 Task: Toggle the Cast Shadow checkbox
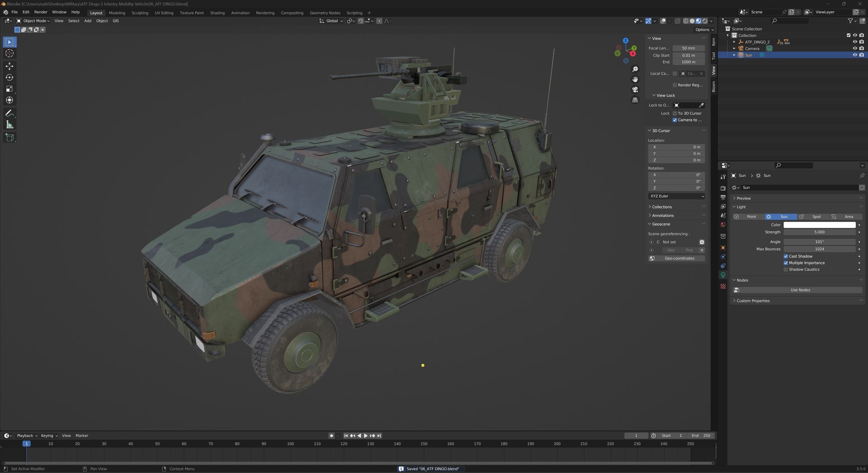[786, 256]
